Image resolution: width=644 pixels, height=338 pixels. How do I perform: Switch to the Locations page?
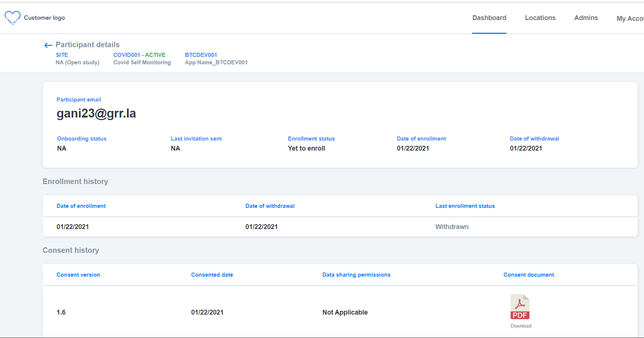540,17
